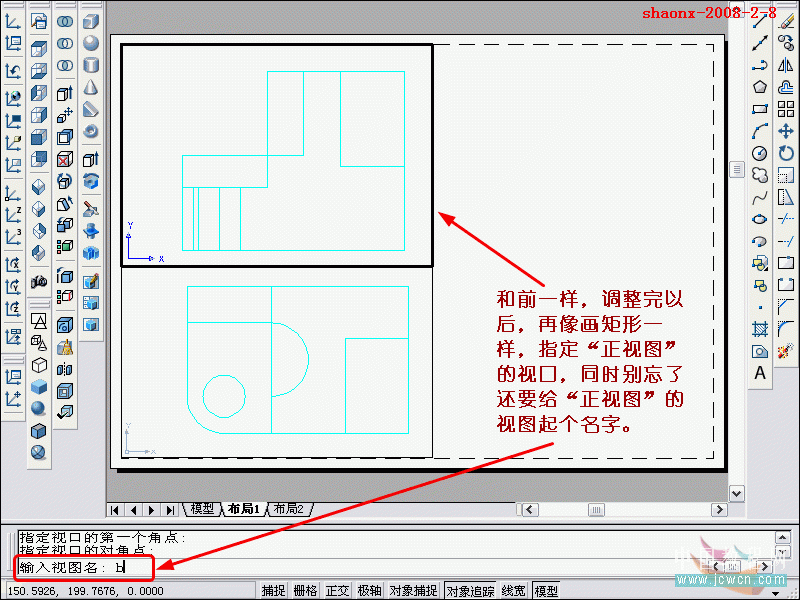800x600 pixels.
Task: Toggle 栅格 (Grid) in status bar
Action: click(305, 591)
